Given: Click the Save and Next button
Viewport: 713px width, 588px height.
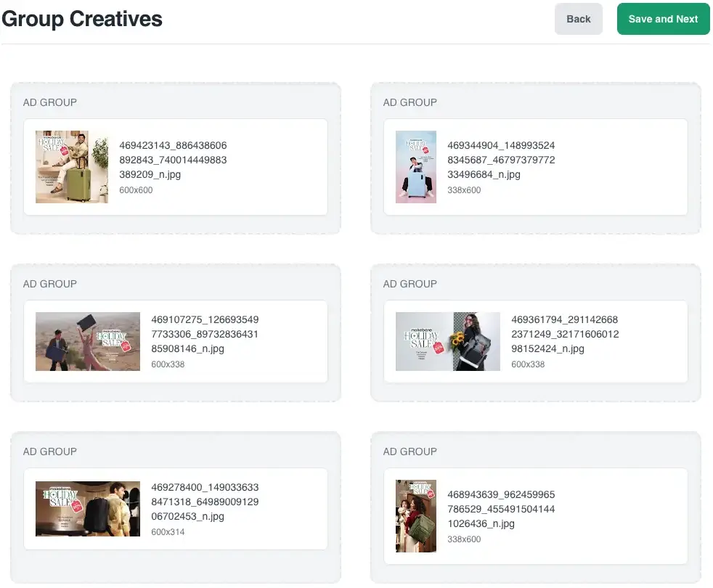Looking at the screenshot, I should coord(663,19).
